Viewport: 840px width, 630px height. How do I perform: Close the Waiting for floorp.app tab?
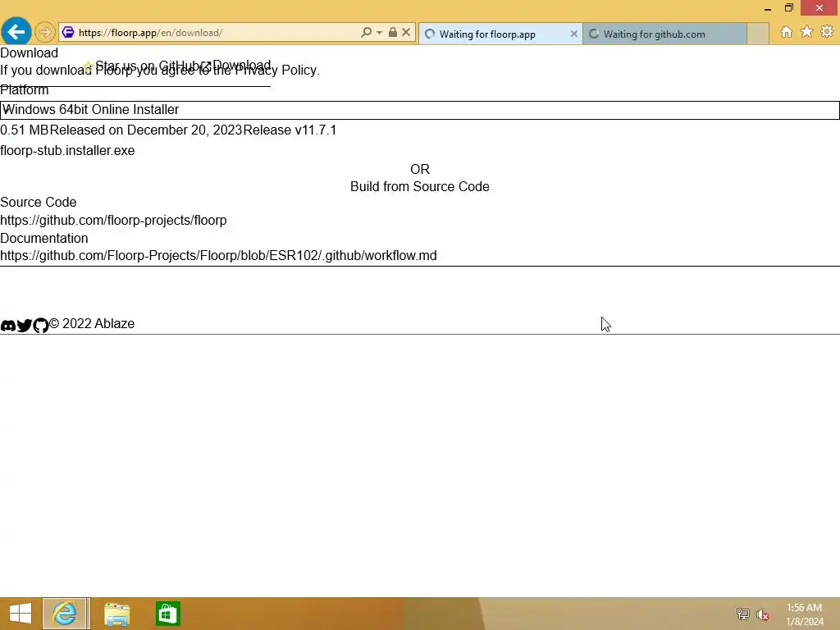[x=573, y=34]
